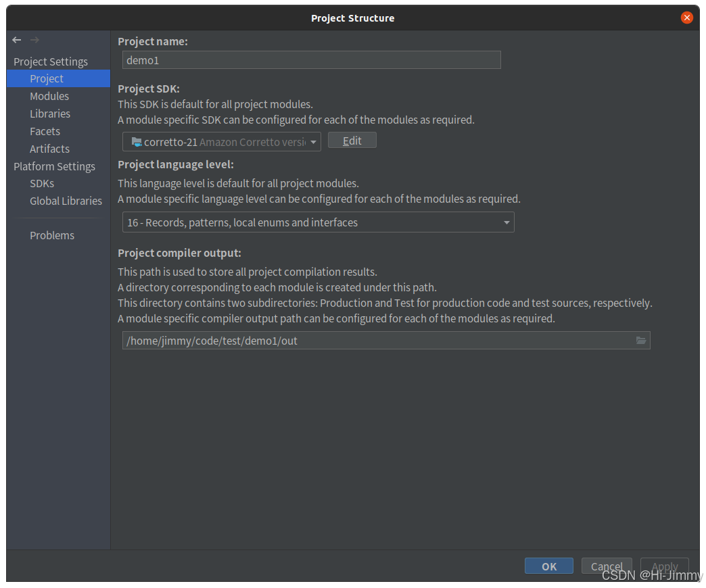The image size is (706, 588).
Task: Expand the language level list showing Records and patterns
Action: pos(506,222)
